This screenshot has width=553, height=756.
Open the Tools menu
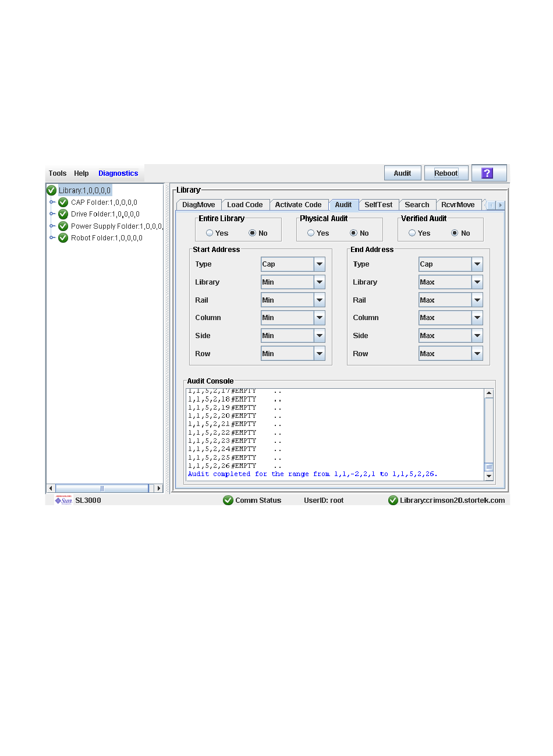(58, 173)
